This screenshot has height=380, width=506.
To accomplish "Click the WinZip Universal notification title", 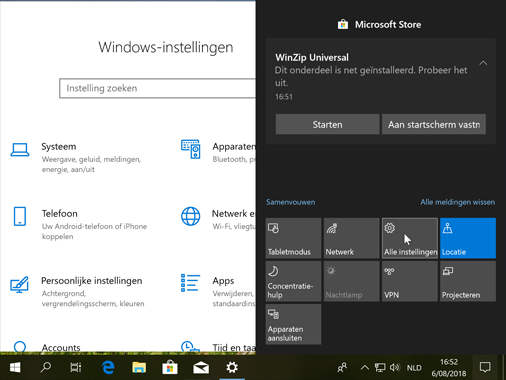I will click(312, 57).
